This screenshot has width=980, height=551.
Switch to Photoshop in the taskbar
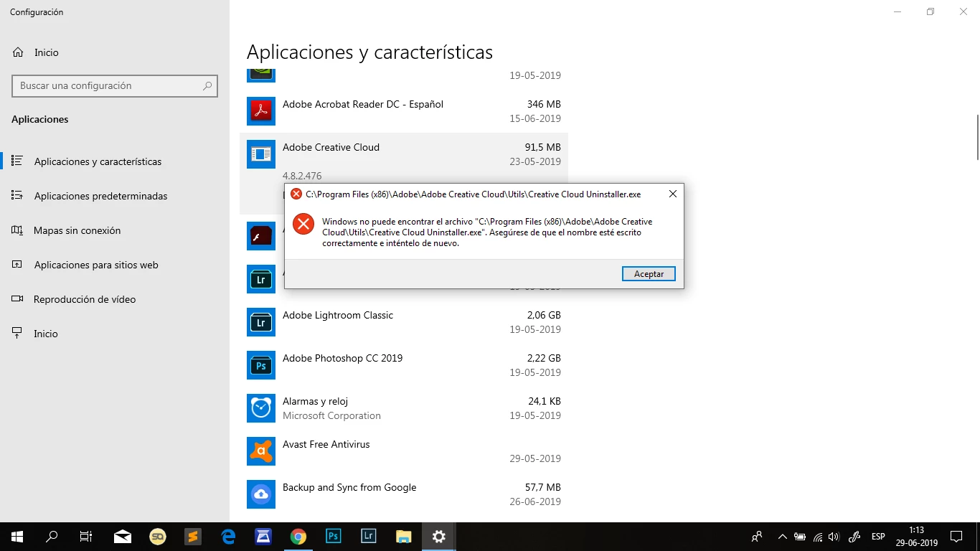pyautogui.click(x=334, y=537)
